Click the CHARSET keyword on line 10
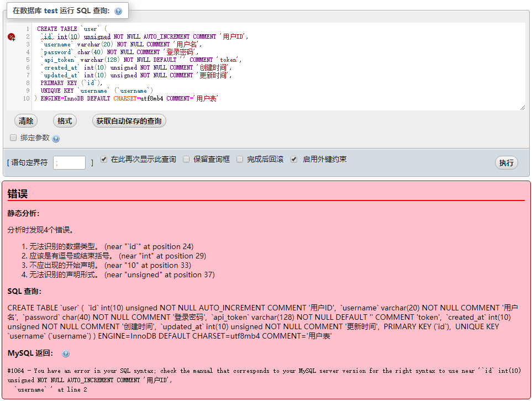 pyautogui.click(x=125, y=98)
